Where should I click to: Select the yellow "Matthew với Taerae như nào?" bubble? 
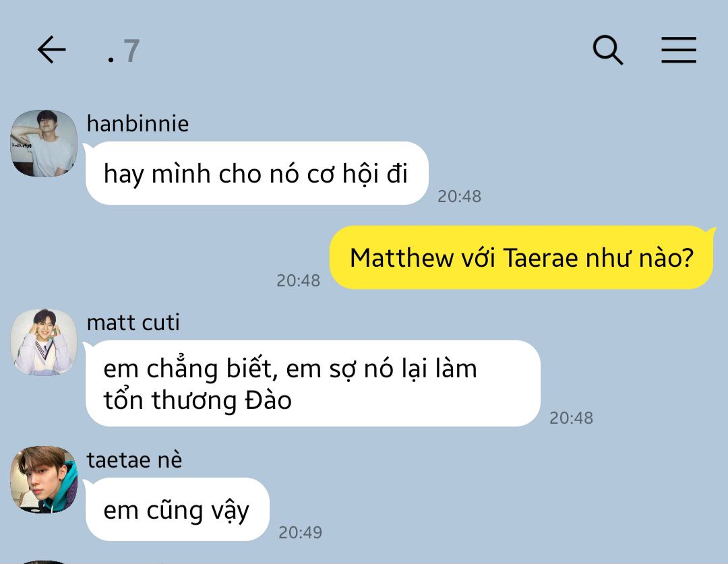click(521, 257)
